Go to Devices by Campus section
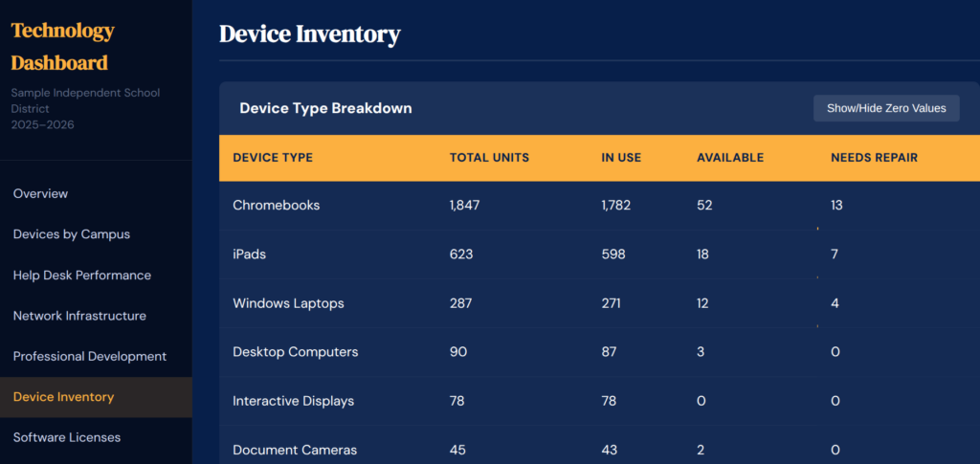The height and width of the screenshot is (464, 980). point(72,234)
